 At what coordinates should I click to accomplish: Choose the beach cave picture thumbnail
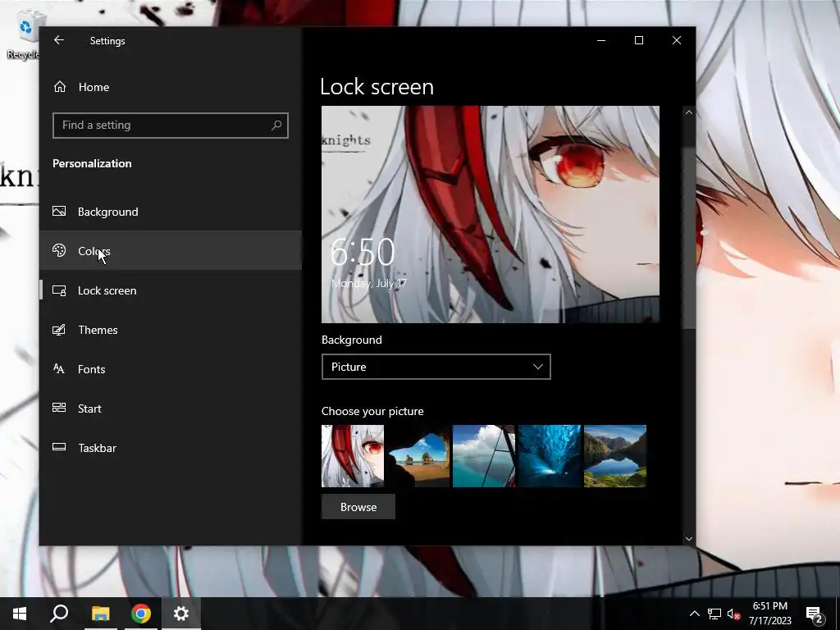click(418, 456)
